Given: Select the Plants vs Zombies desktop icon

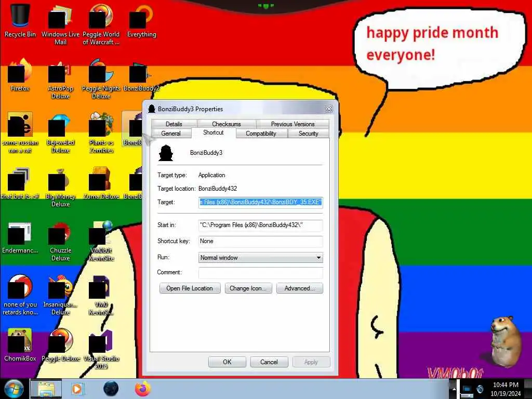Looking at the screenshot, I should coord(101,133).
